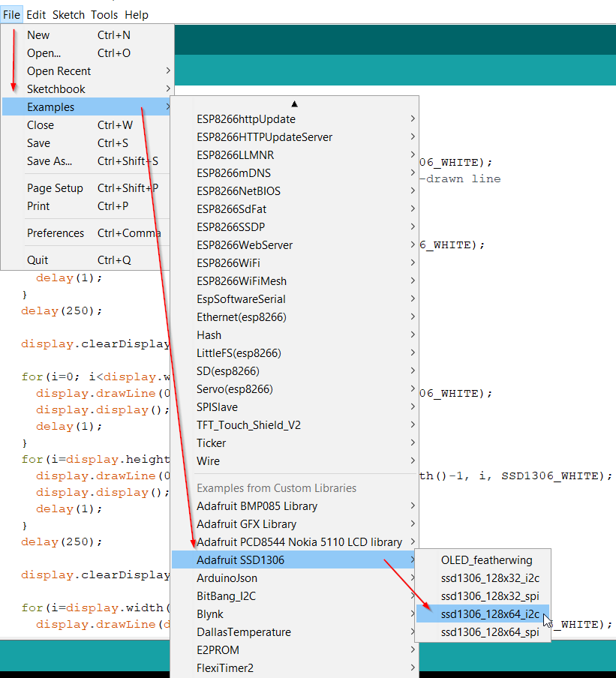
Task: Open the Help menu
Action: click(x=137, y=14)
